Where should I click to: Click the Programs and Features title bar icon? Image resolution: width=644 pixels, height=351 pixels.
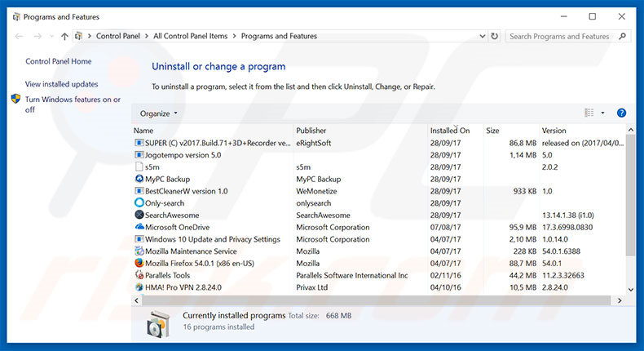click(x=16, y=17)
